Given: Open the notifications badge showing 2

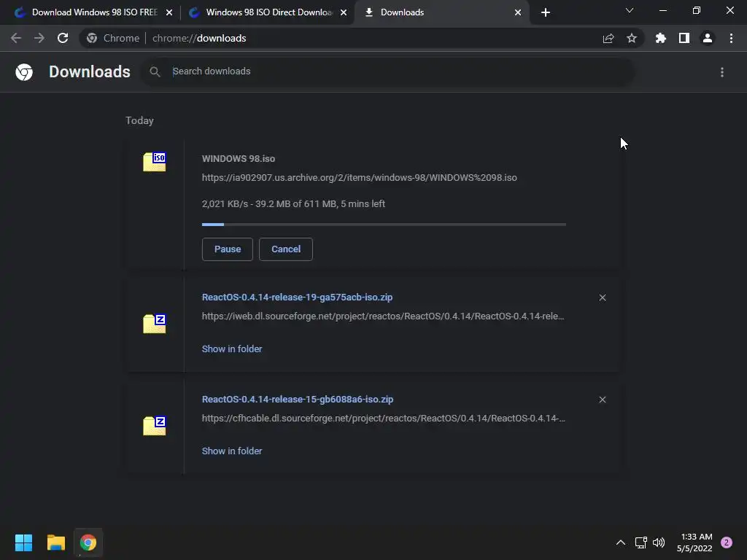Looking at the screenshot, I should (x=727, y=542).
